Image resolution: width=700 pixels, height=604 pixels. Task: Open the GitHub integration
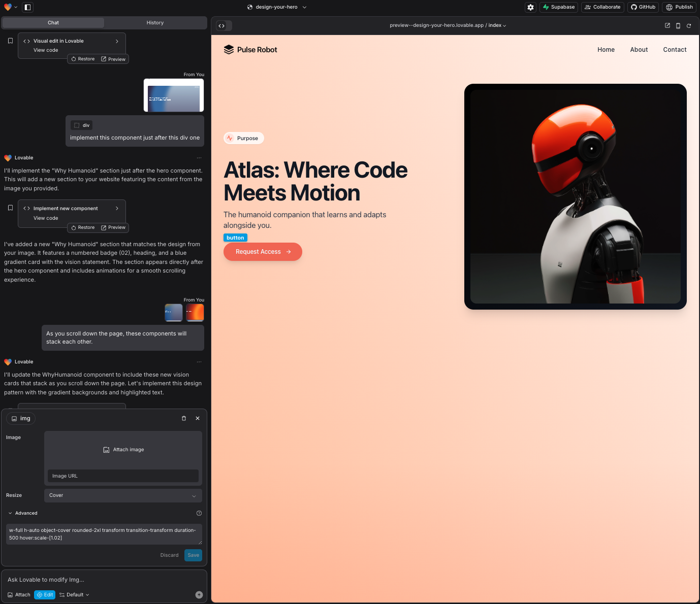pos(643,7)
